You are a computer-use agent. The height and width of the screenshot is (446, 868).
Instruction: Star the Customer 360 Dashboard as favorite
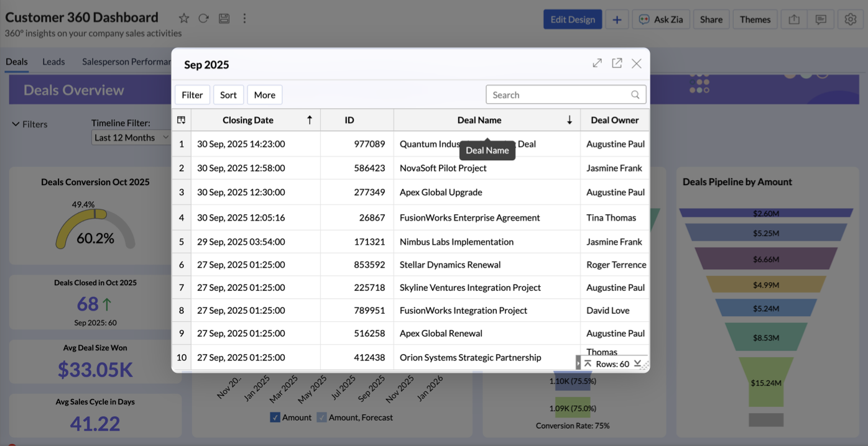pyautogui.click(x=183, y=19)
